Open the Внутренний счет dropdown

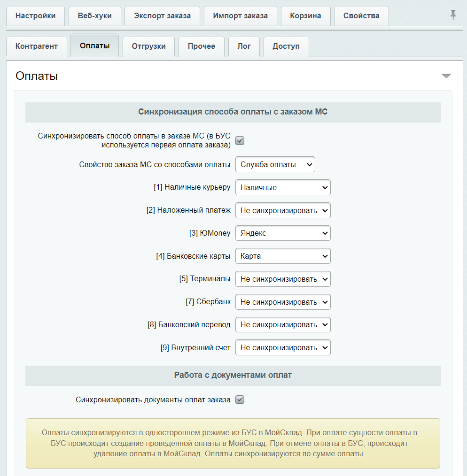(283, 348)
